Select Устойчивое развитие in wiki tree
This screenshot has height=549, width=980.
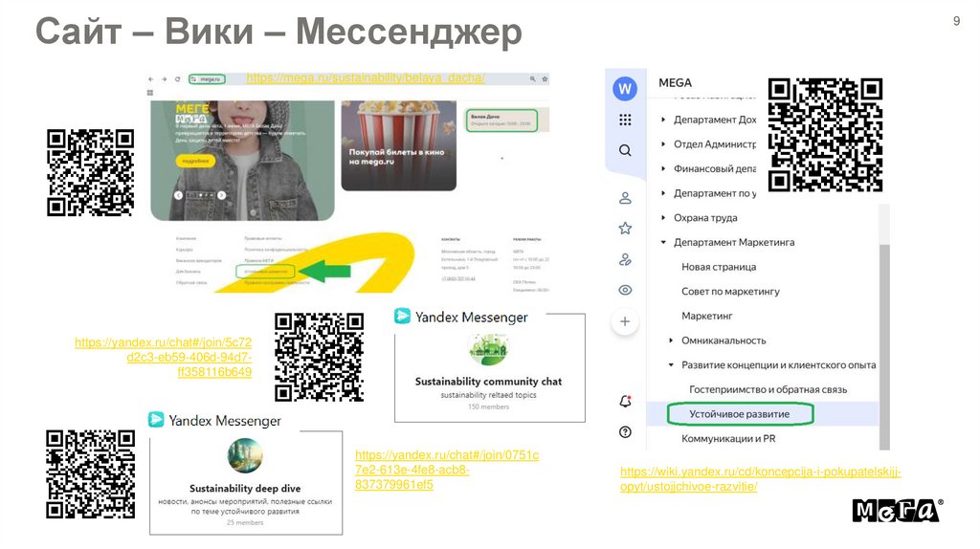pyautogui.click(x=740, y=414)
